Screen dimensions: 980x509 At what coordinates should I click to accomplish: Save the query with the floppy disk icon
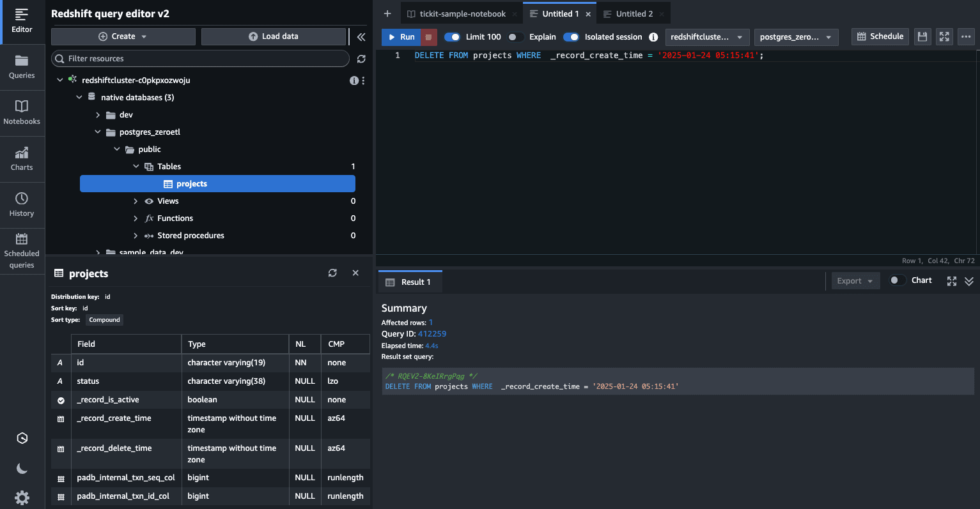(x=922, y=37)
